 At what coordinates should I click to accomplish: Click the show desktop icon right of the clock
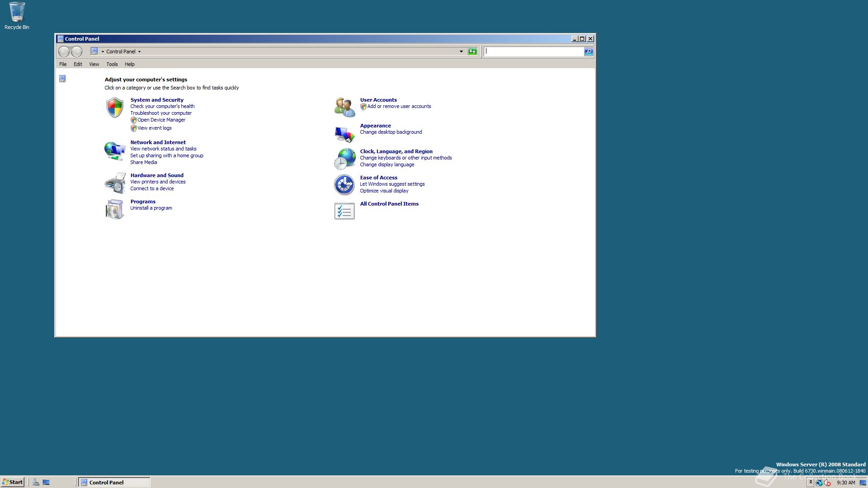[863, 483]
